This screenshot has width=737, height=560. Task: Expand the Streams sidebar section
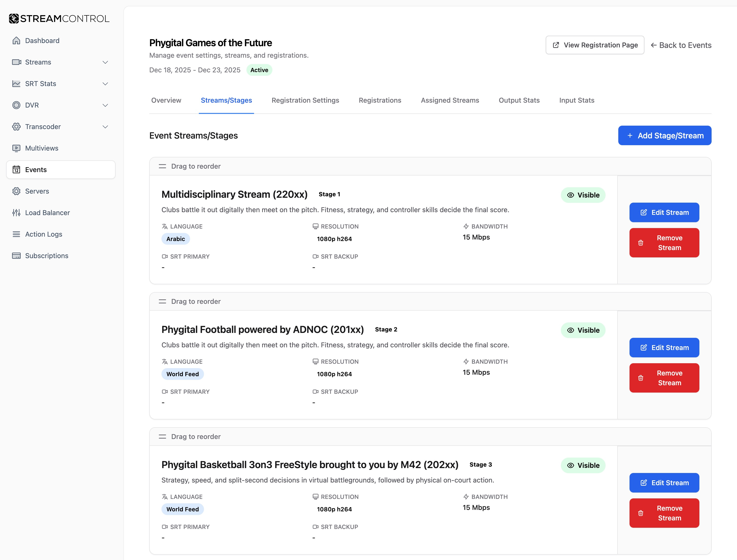click(x=105, y=62)
